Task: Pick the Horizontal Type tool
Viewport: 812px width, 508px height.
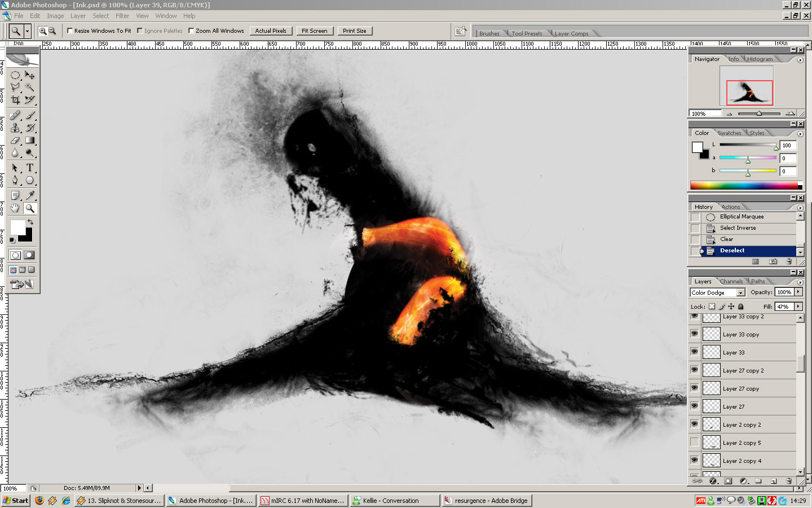Action: (30, 168)
